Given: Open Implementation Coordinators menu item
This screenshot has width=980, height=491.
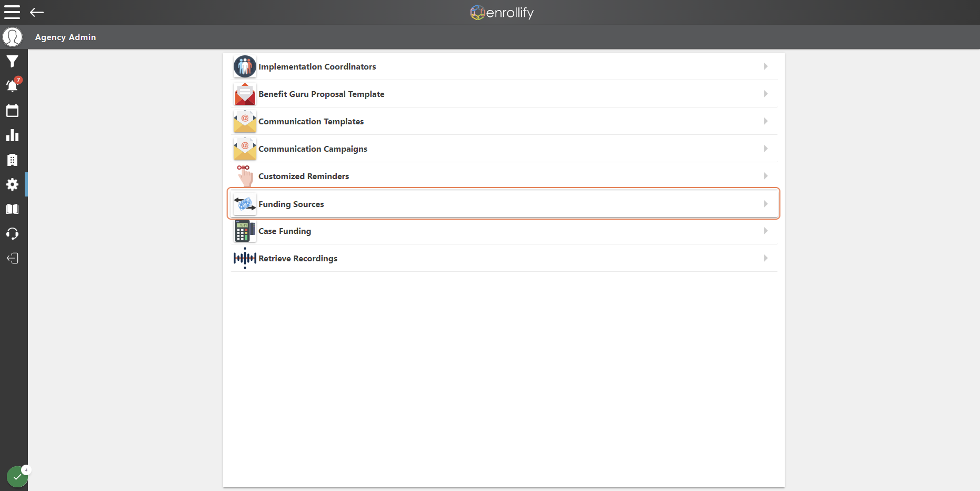Looking at the screenshot, I should 504,66.
